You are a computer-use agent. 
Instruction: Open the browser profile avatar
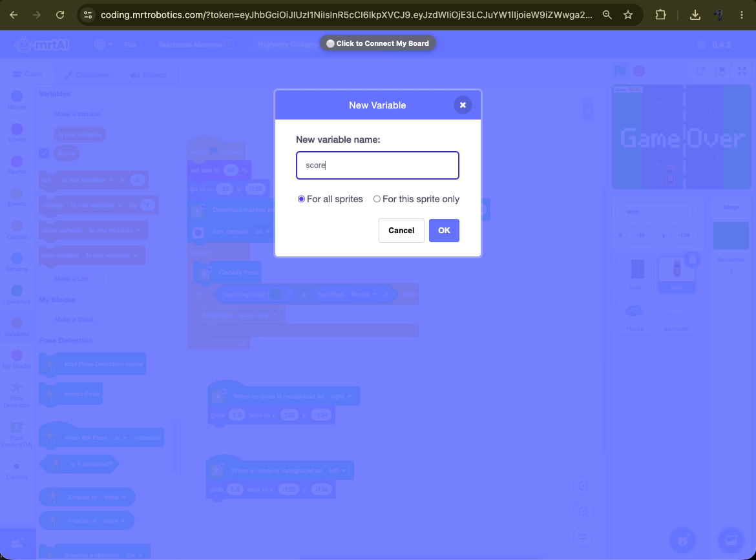pyautogui.click(x=719, y=15)
